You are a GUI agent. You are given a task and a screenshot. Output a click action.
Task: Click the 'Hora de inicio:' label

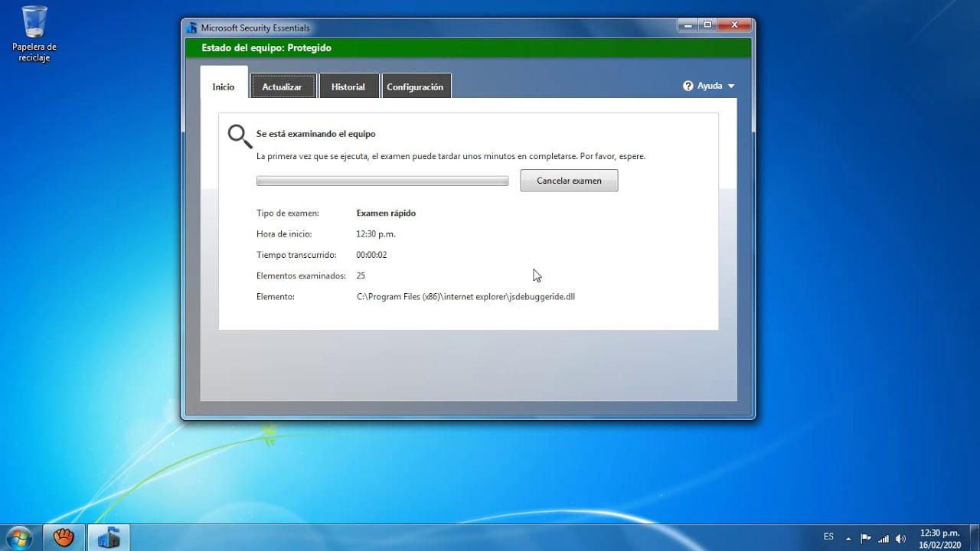coord(284,234)
